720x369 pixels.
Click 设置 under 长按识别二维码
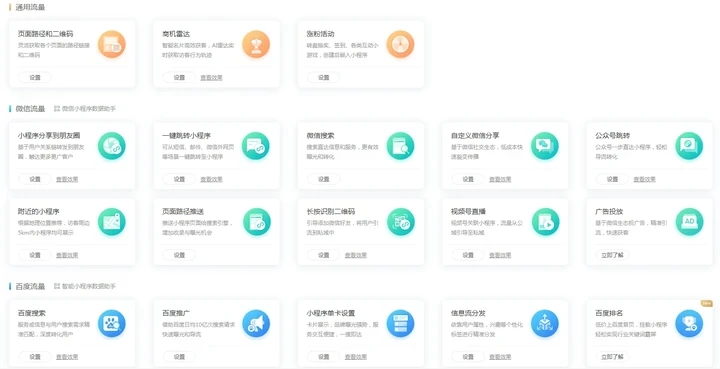(x=324, y=255)
